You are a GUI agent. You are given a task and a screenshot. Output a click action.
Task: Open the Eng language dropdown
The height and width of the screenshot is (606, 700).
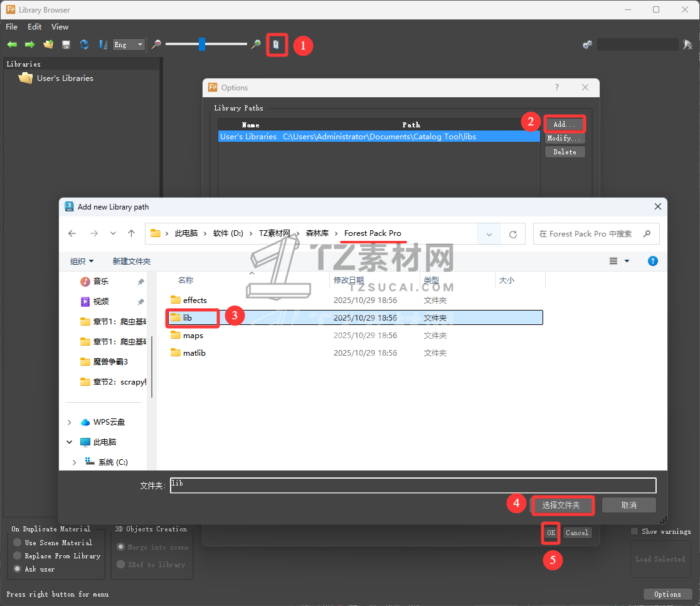pyautogui.click(x=129, y=45)
